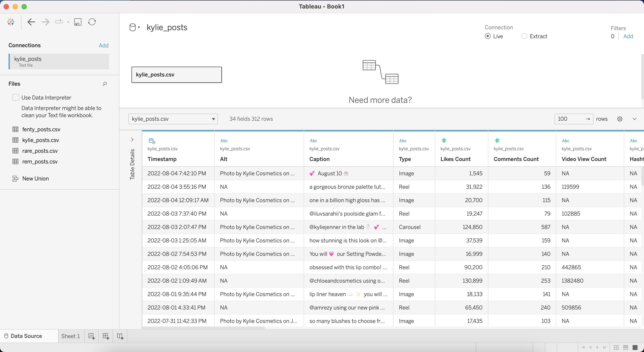Screen dimensions: 644x352
Task: Open the redo dropdown arrow in toolbar
Action: click(68, 22)
